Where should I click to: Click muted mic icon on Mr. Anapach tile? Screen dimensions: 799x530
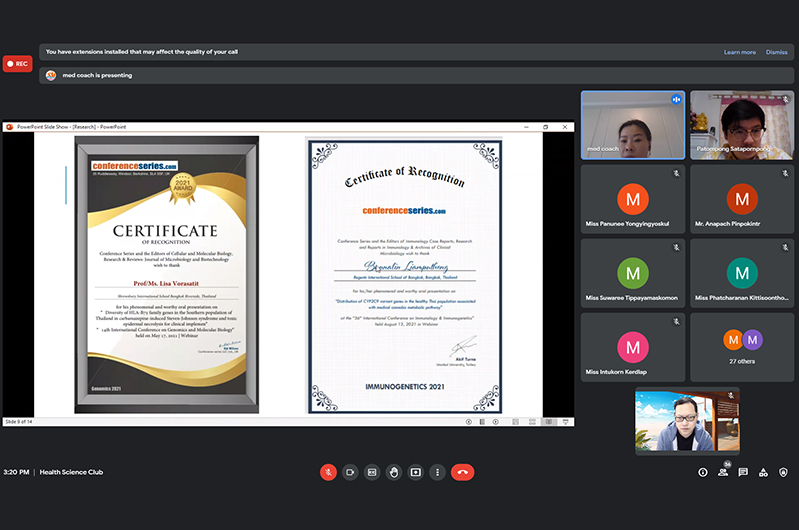coord(785,173)
